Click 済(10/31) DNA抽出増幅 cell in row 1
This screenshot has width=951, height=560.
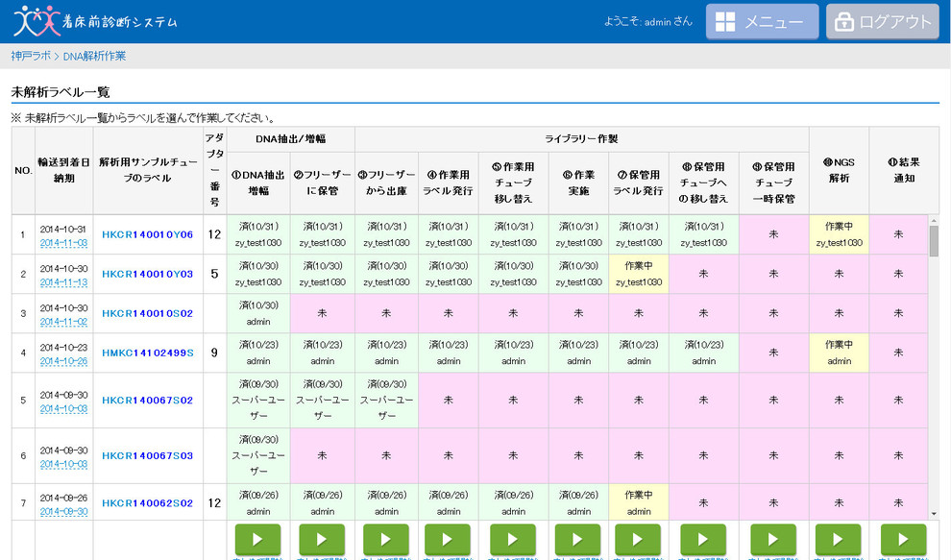(258, 234)
